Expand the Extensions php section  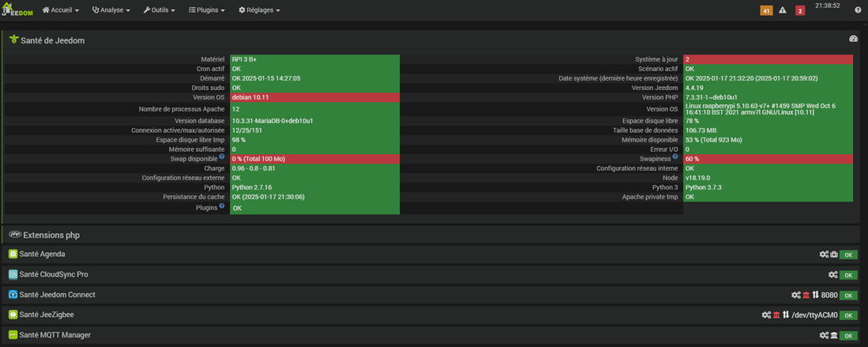pos(51,235)
